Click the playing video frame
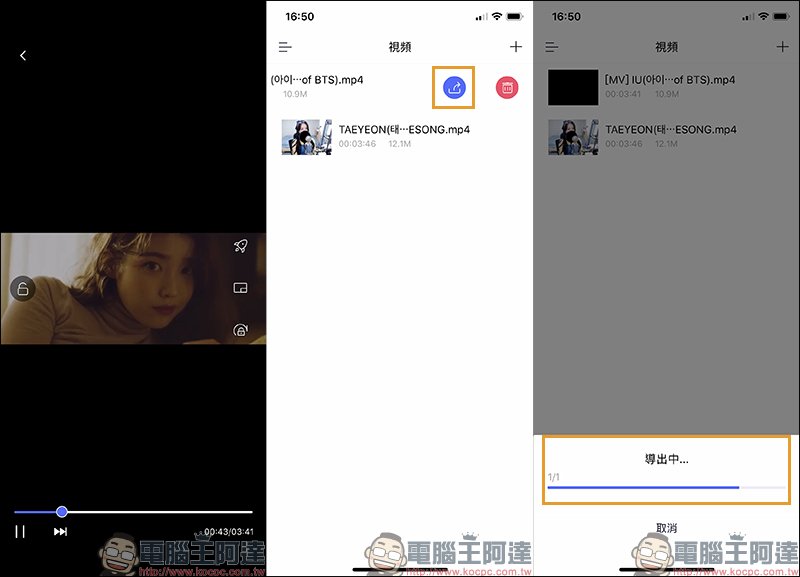Screen dimensions: 800x577 tap(133, 289)
